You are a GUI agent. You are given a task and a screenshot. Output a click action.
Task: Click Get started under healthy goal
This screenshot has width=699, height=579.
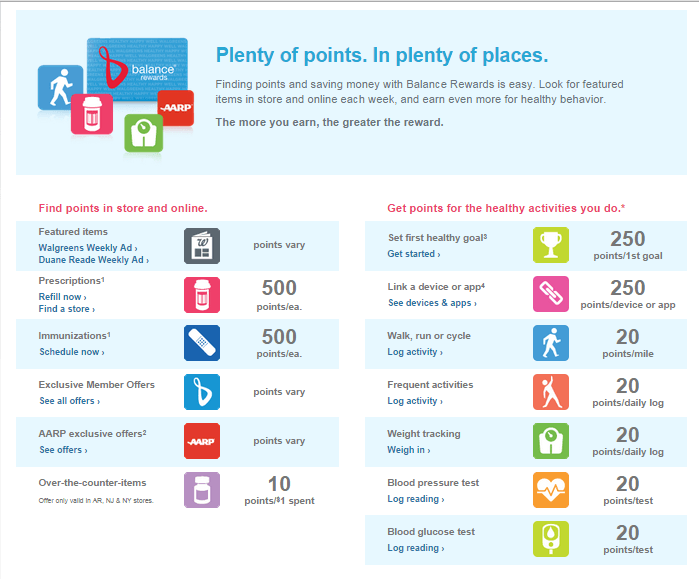tap(414, 254)
